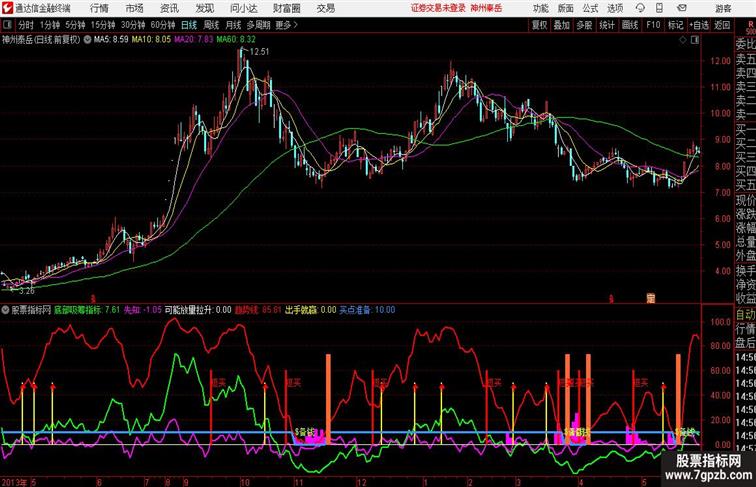Switch to 周线 weekly chart
The height and width of the screenshot is (487, 756).
(x=211, y=25)
